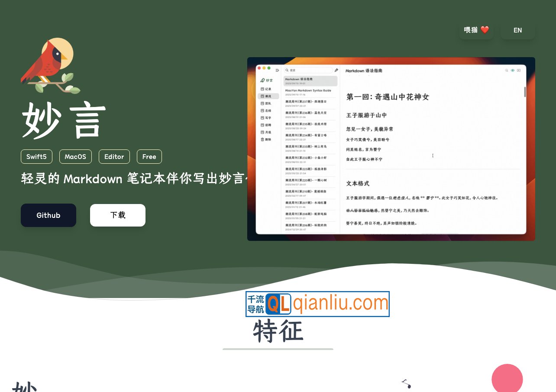Click the 下载 download button
Image resolution: width=556 pixels, height=392 pixels.
tap(118, 215)
